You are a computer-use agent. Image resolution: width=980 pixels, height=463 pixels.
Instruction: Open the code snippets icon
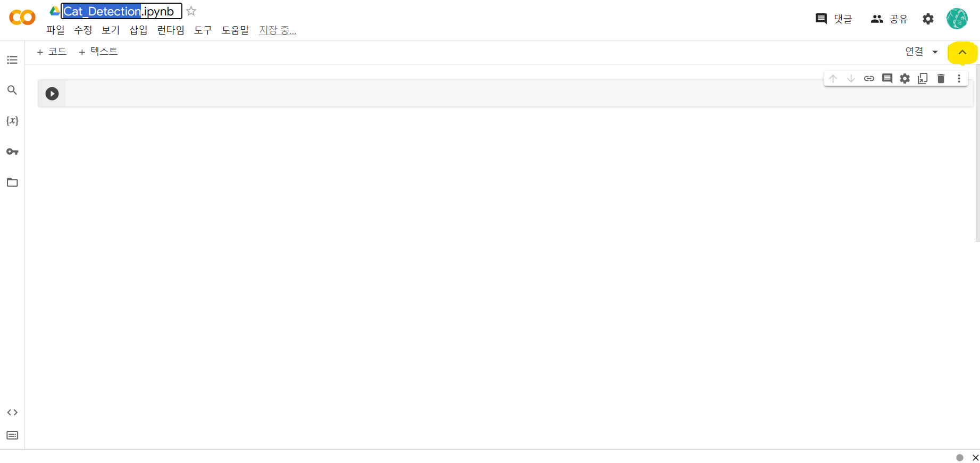[x=12, y=412]
